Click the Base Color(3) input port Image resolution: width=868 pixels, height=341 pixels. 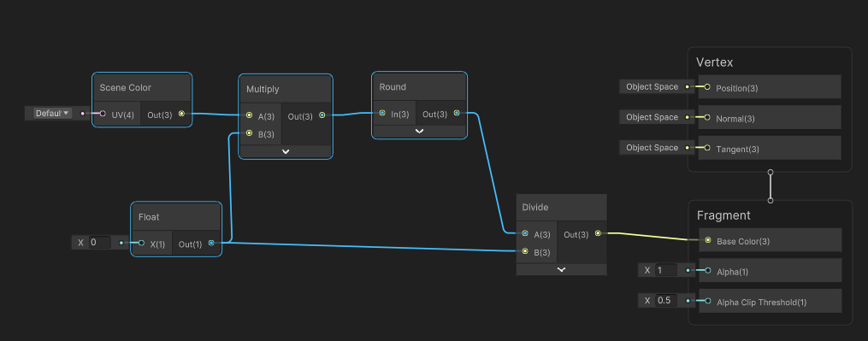coord(708,241)
